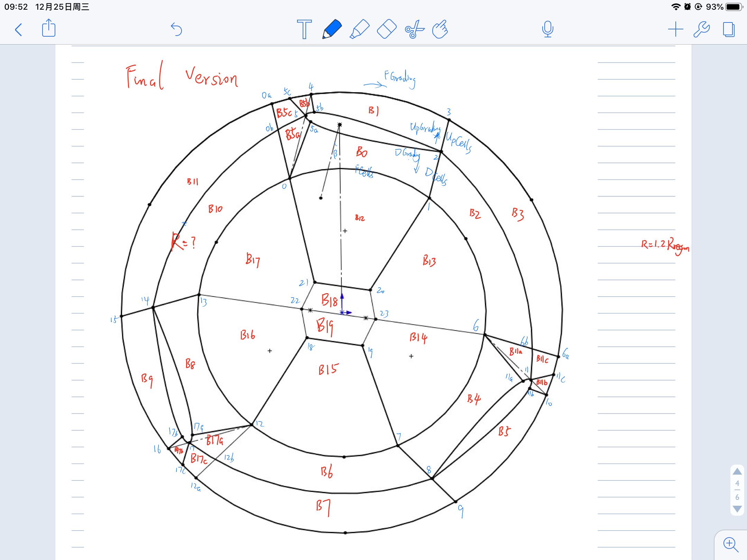Undo the last stroke

click(176, 29)
